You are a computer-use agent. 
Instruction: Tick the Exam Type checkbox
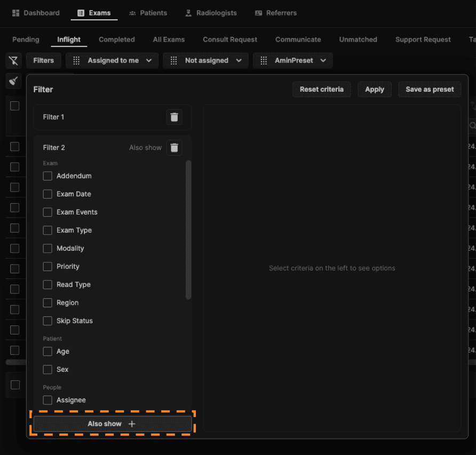click(x=47, y=230)
